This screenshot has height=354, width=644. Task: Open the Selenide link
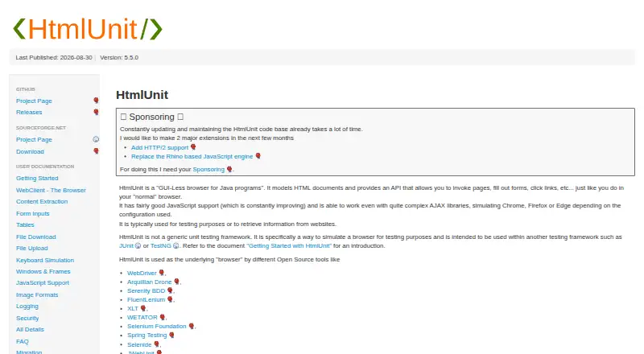[x=139, y=345]
